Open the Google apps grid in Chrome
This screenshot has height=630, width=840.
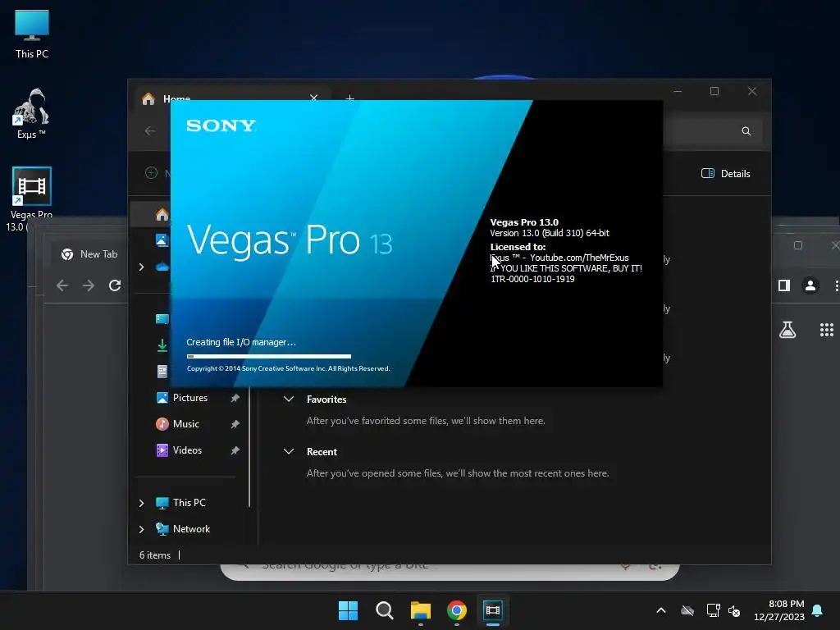pyautogui.click(x=827, y=330)
